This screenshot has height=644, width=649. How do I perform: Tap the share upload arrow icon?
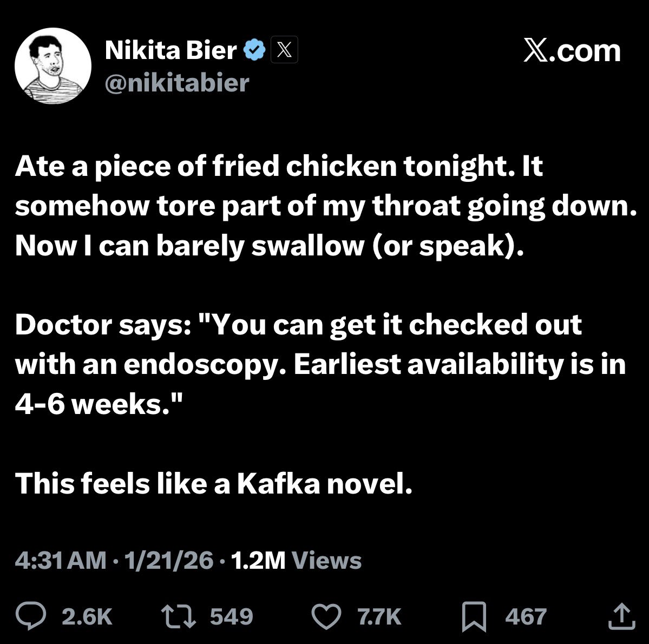(x=620, y=616)
